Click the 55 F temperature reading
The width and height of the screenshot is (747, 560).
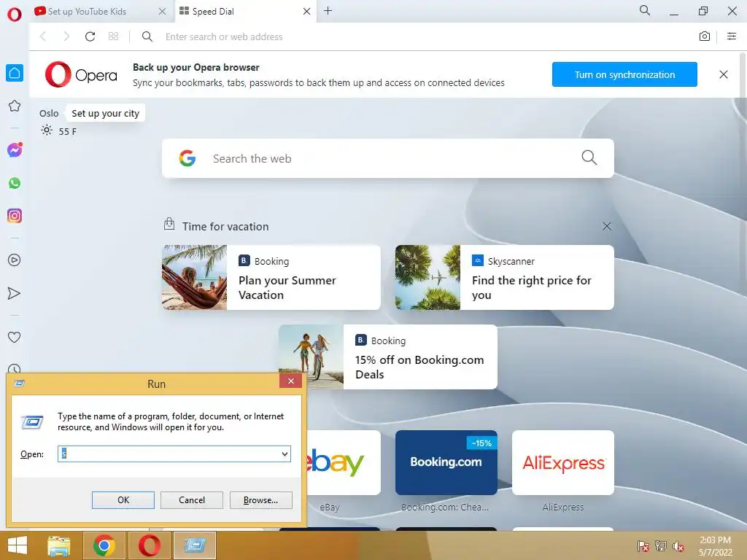click(x=68, y=131)
